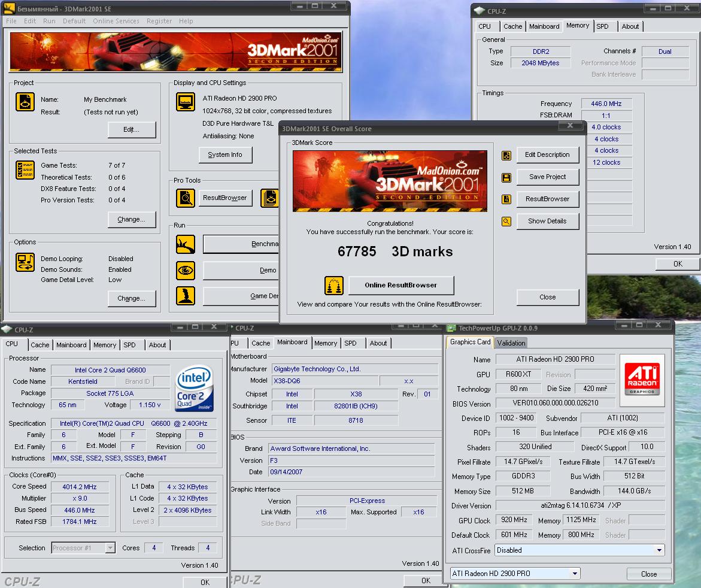Screen dimensions: 701x588
Task: Select Memory tab in CPU-Z mainboard window
Action: (326, 343)
